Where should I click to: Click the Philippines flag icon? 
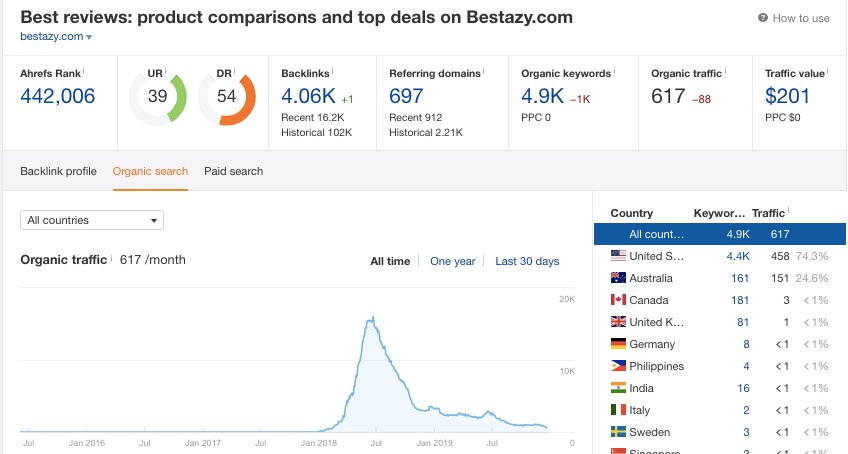click(x=618, y=366)
